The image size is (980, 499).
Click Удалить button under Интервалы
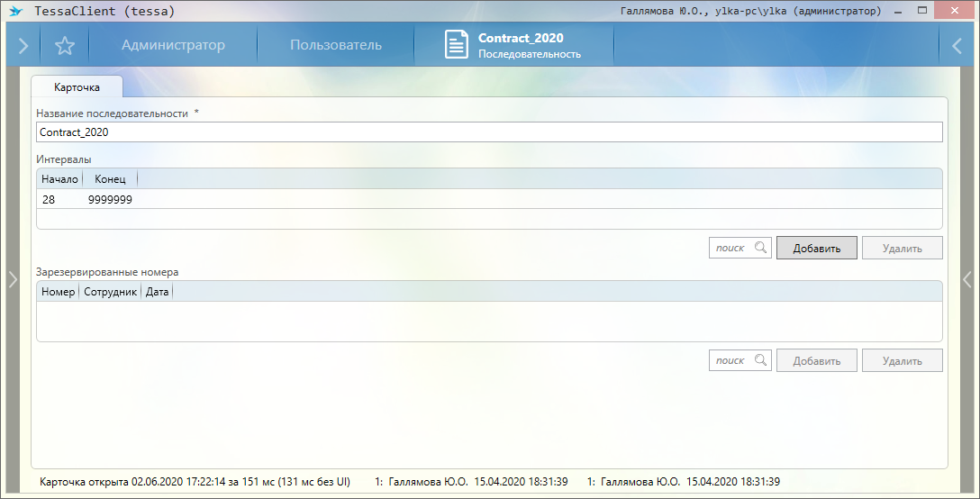pyautogui.click(x=902, y=248)
